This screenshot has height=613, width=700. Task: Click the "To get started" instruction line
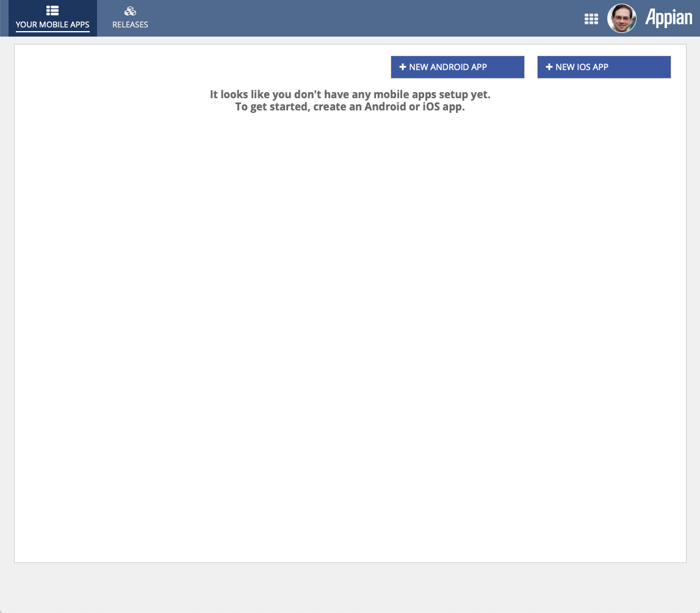(350, 107)
